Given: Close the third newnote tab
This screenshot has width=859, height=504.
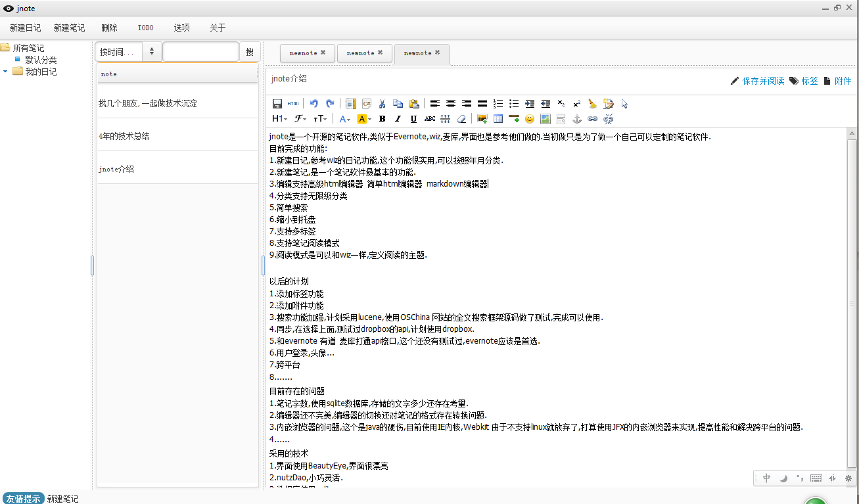Looking at the screenshot, I should pyautogui.click(x=437, y=53).
